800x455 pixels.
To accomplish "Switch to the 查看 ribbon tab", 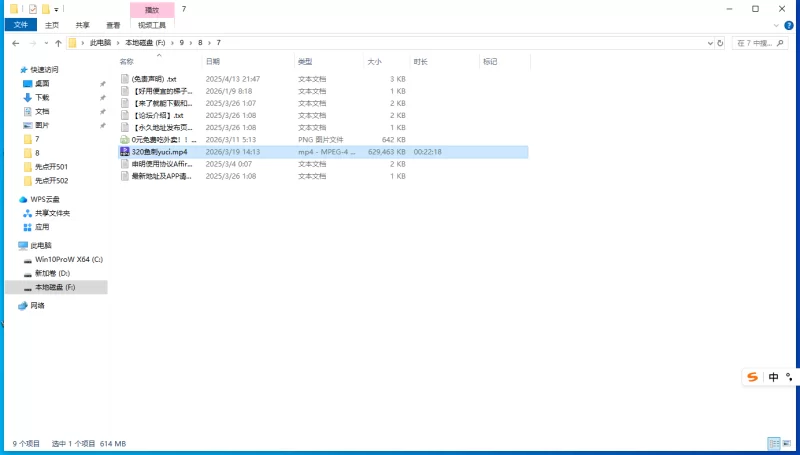I will point(113,25).
